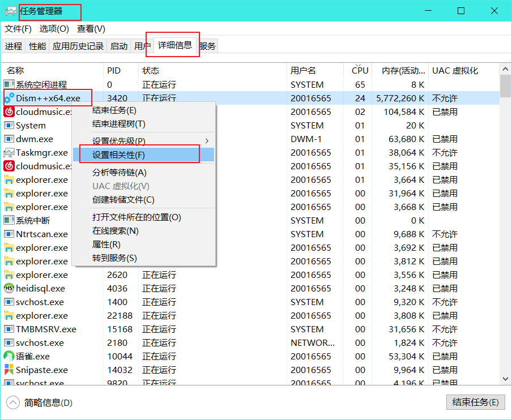Click icon of svchost.exe with PID 2180

tap(9, 343)
